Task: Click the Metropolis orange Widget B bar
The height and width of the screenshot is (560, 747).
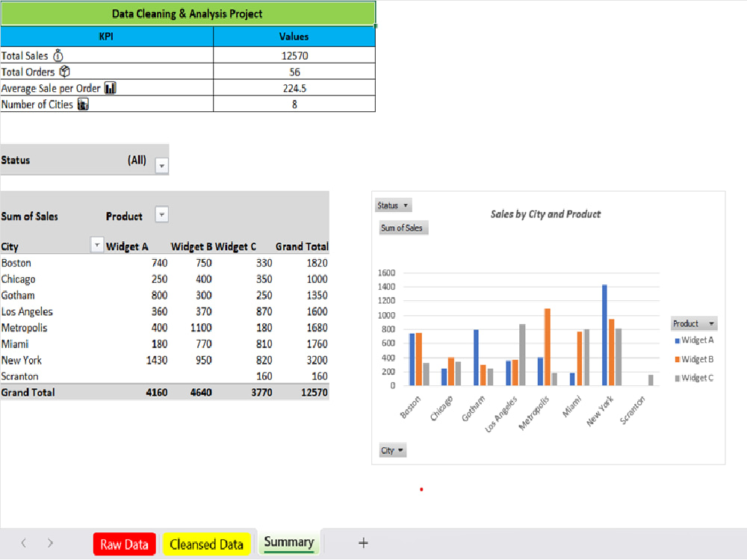Action: 548,347
